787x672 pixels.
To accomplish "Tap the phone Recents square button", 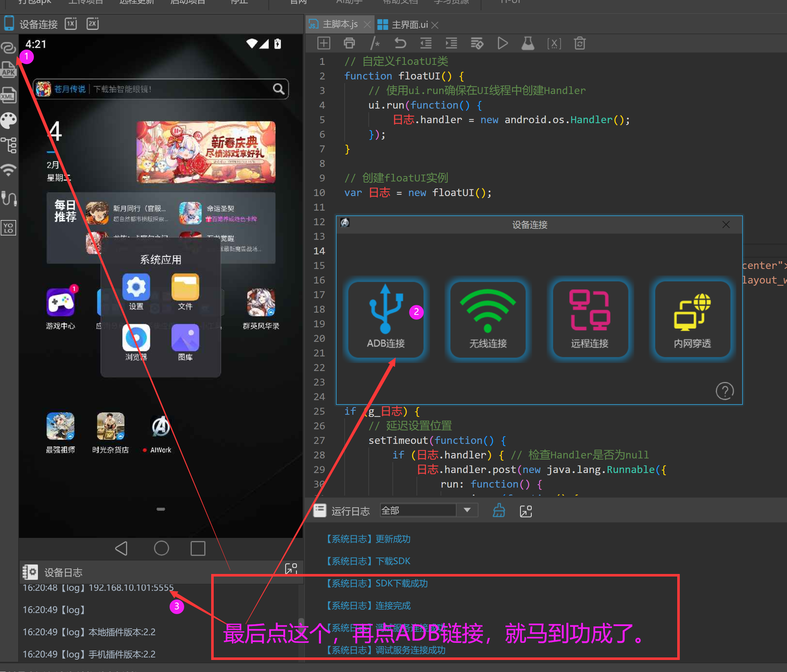I will tap(198, 549).
